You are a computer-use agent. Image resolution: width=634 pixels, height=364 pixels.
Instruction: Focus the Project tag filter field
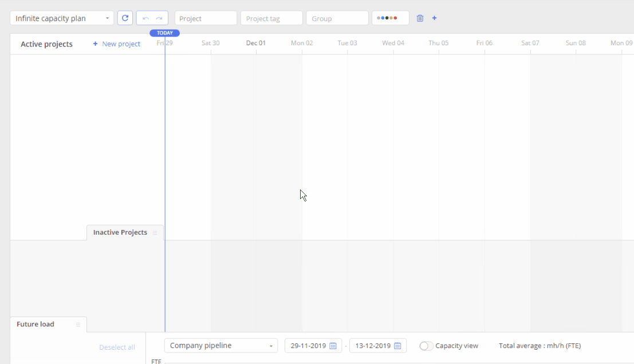pyautogui.click(x=271, y=18)
